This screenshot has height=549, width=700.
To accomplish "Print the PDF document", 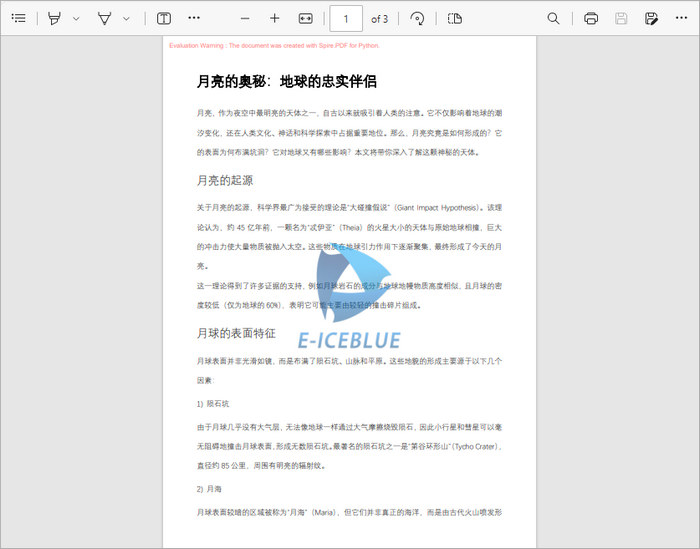I will (x=591, y=19).
